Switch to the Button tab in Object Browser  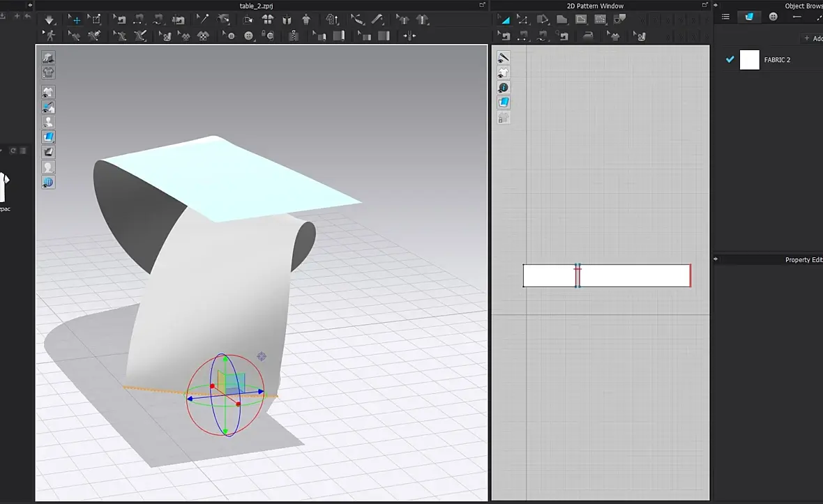773,17
